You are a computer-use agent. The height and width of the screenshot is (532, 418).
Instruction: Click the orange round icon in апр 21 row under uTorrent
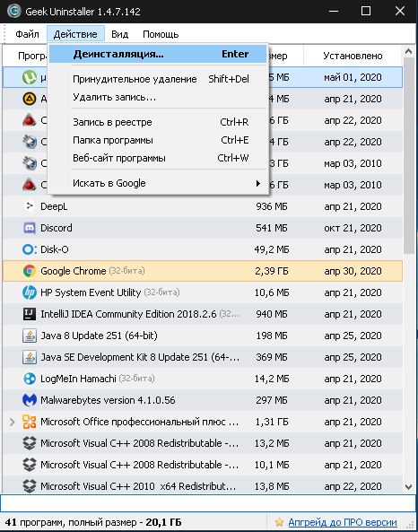30,99
